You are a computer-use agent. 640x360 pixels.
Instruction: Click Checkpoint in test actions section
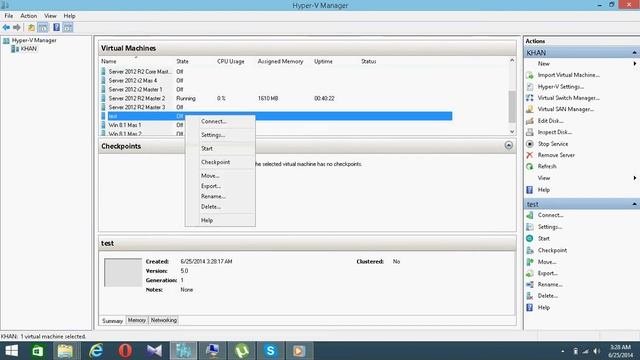552,250
